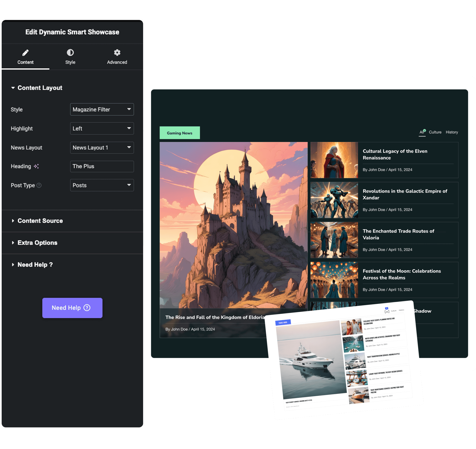Viewport: 476px width, 449px height.
Task: Expand the Content Source section
Action: 40,221
